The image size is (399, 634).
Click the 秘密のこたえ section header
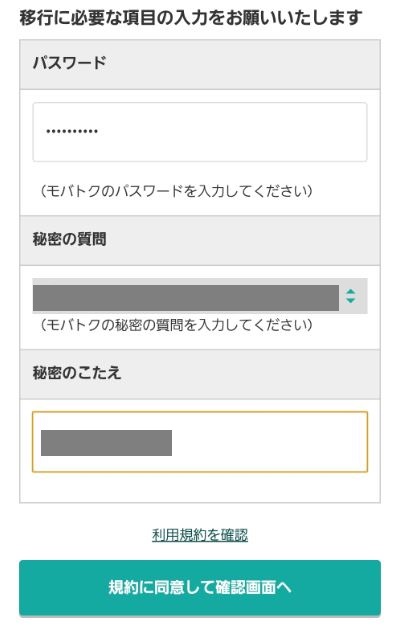point(200,374)
